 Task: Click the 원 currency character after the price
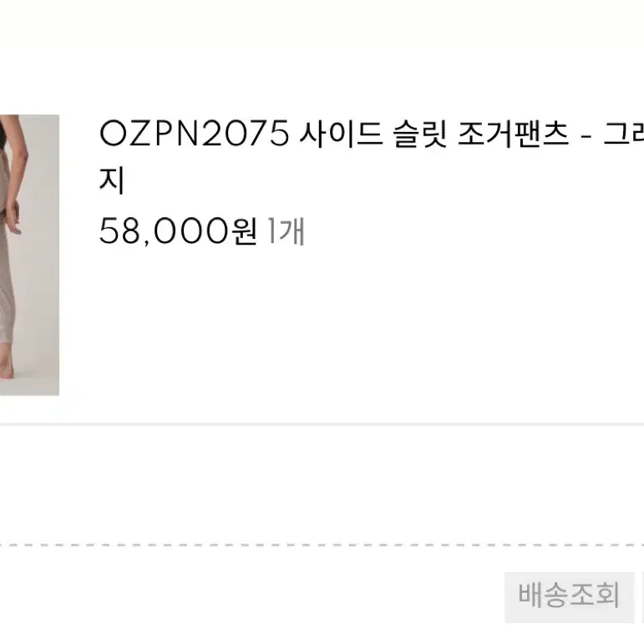tap(245, 231)
